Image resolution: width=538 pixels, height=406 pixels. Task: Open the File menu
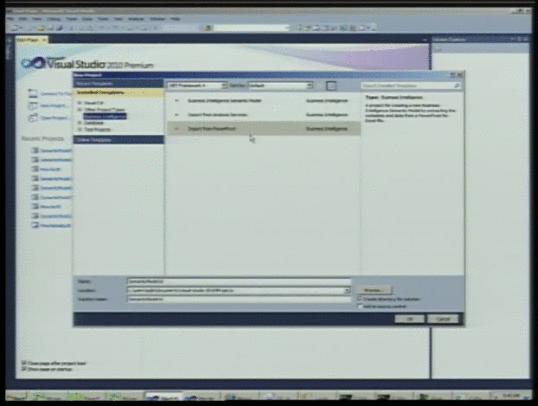pos(10,19)
